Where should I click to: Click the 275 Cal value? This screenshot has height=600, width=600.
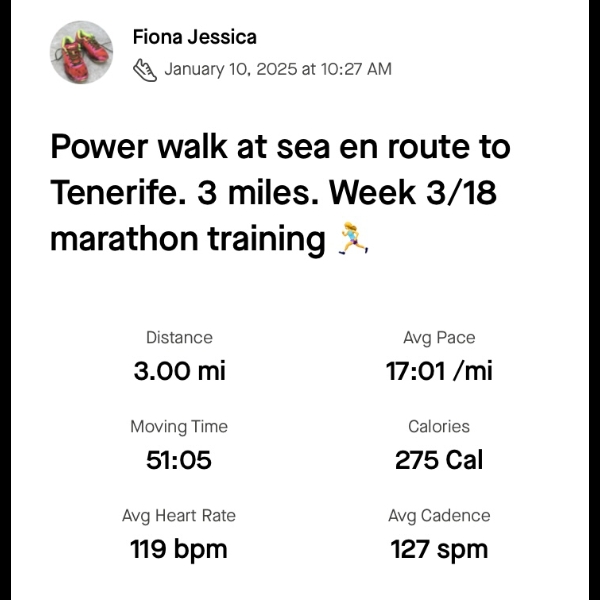pyautogui.click(x=439, y=460)
